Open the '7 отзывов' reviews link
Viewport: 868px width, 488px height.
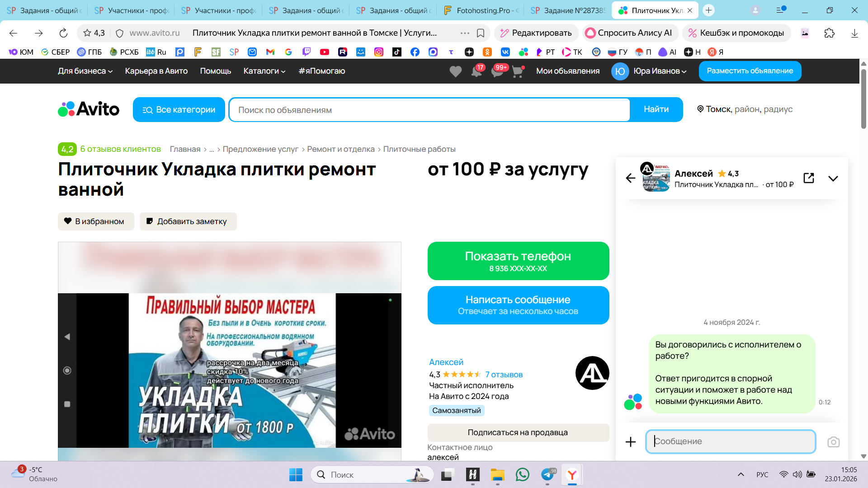click(504, 375)
